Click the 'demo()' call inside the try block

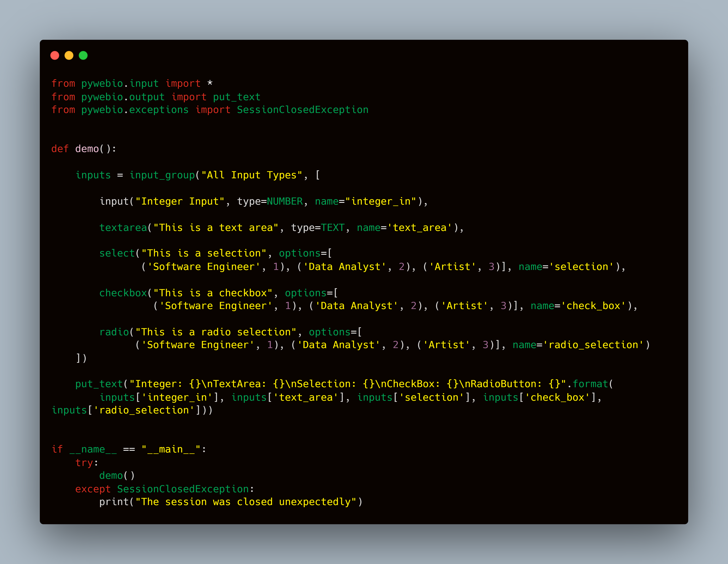tap(117, 476)
